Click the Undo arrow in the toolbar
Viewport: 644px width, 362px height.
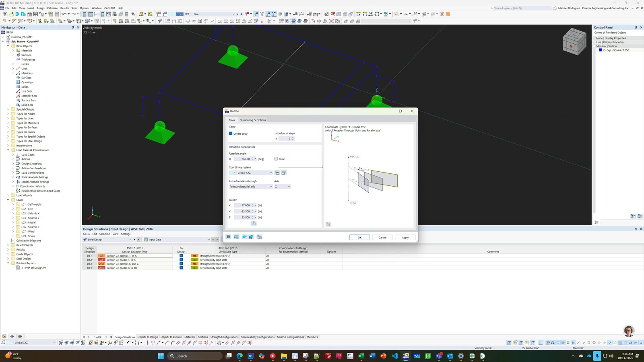point(64,14)
